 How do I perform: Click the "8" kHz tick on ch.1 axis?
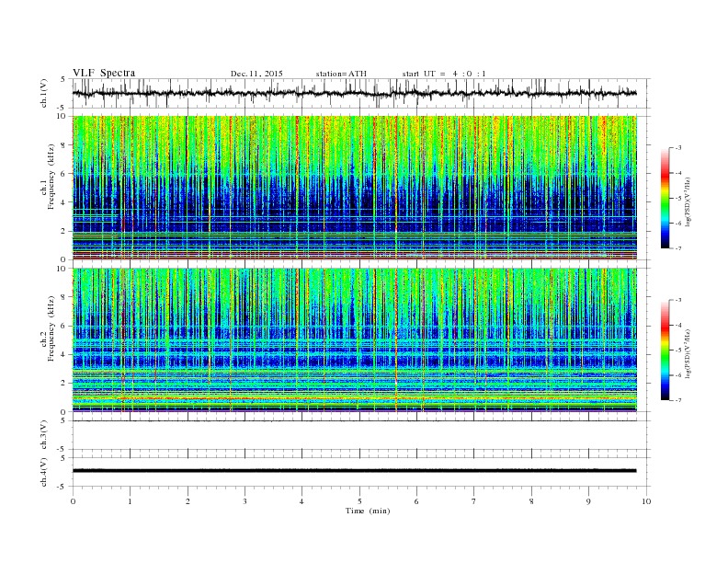coord(63,145)
